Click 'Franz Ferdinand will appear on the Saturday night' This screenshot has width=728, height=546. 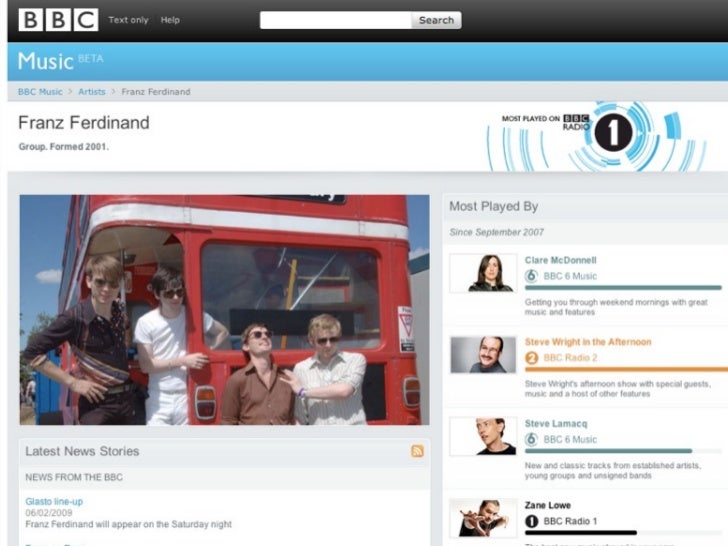(x=128, y=524)
